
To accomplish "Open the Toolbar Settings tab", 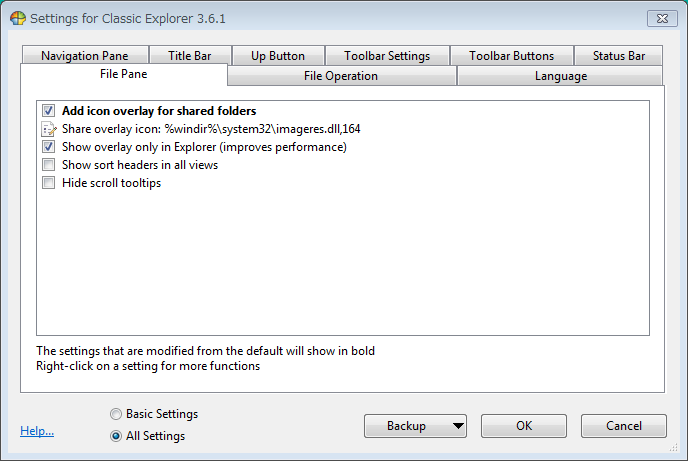I will [387, 56].
